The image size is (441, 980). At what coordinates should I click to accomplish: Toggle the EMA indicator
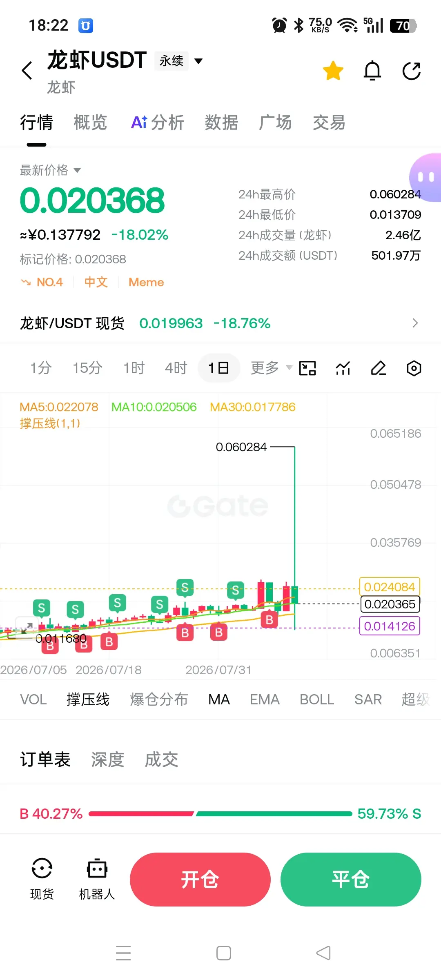[x=265, y=699]
